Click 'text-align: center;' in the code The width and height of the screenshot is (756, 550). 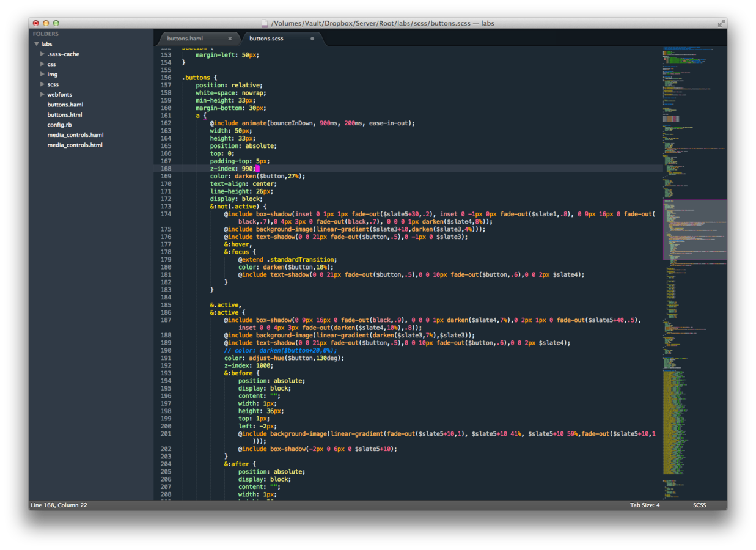[x=243, y=184]
